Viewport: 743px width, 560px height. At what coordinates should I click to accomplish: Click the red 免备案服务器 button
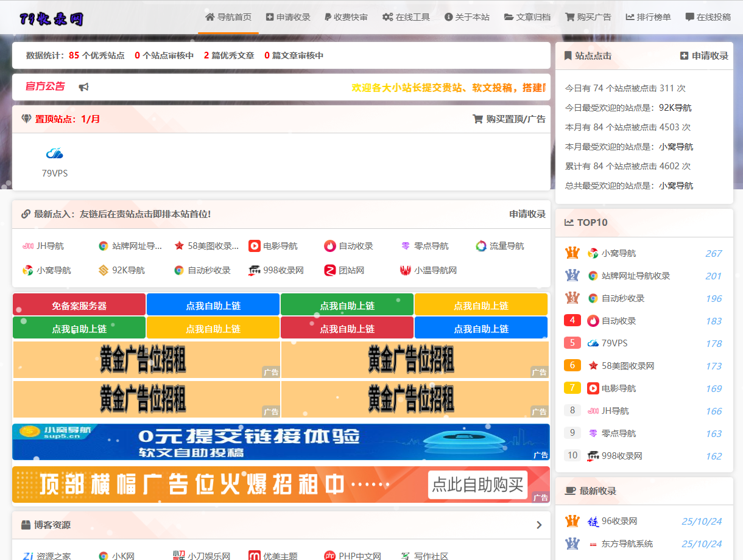[79, 306]
